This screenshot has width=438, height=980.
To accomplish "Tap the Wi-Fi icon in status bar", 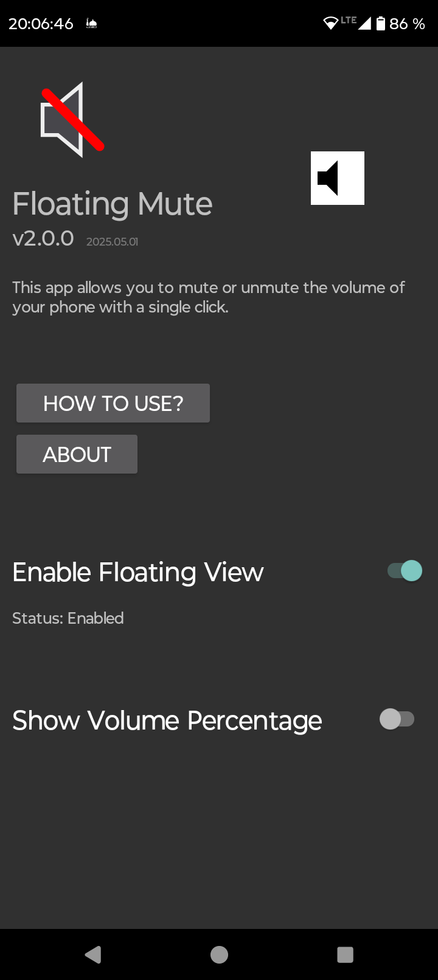I will pos(330,24).
